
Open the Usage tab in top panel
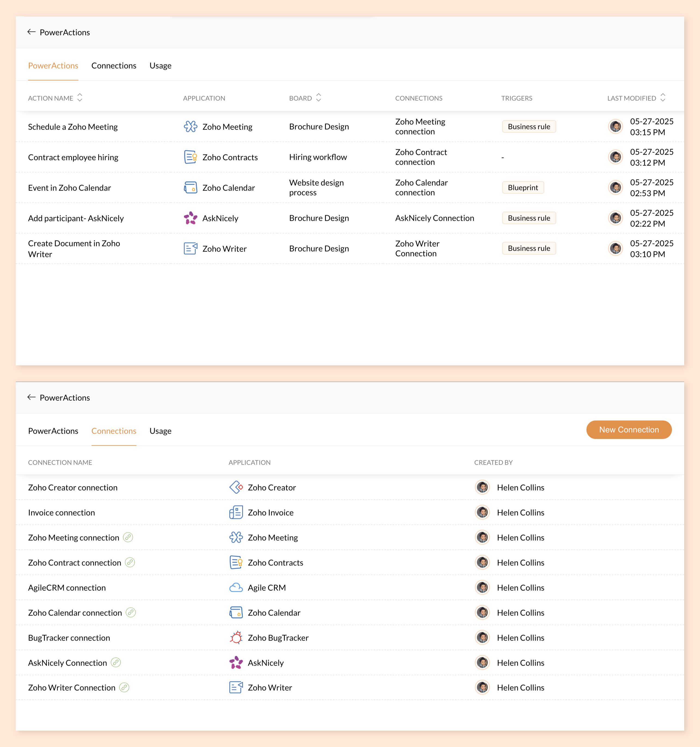pos(160,66)
